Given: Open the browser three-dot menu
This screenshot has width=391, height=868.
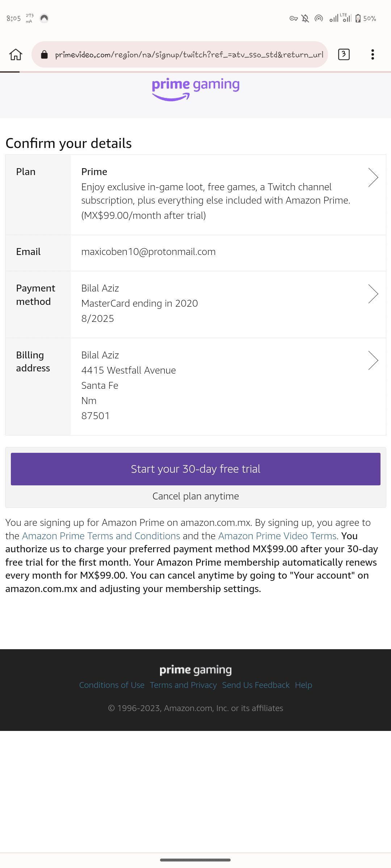Looking at the screenshot, I should click(373, 55).
